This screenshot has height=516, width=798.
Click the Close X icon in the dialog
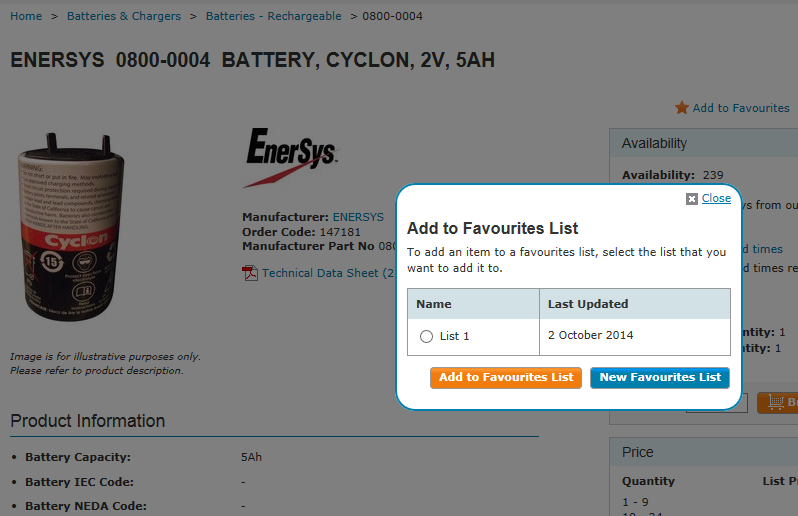pyautogui.click(x=691, y=199)
